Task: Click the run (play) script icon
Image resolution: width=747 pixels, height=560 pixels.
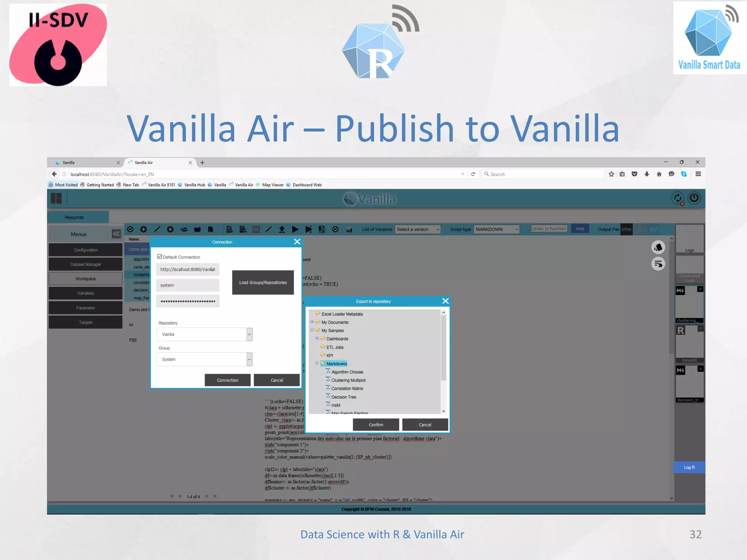Action: (295, 229)
